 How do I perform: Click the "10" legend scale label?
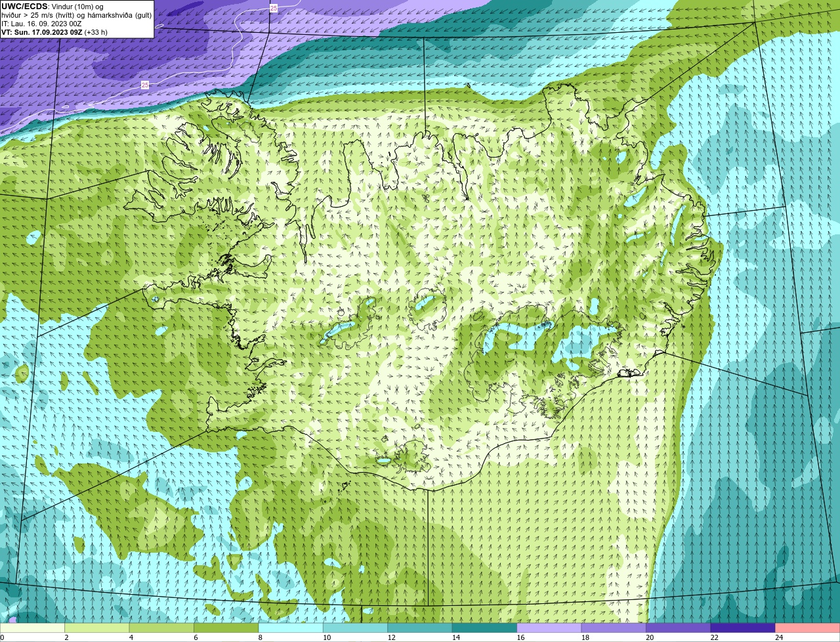pos(326,637)
